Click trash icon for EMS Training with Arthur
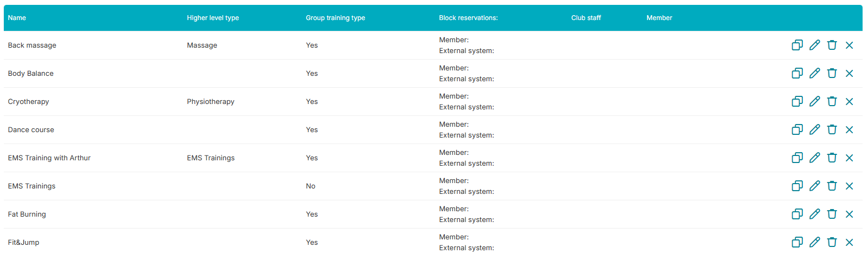This screenshot has height=254, width=868. tap(832, 158)
